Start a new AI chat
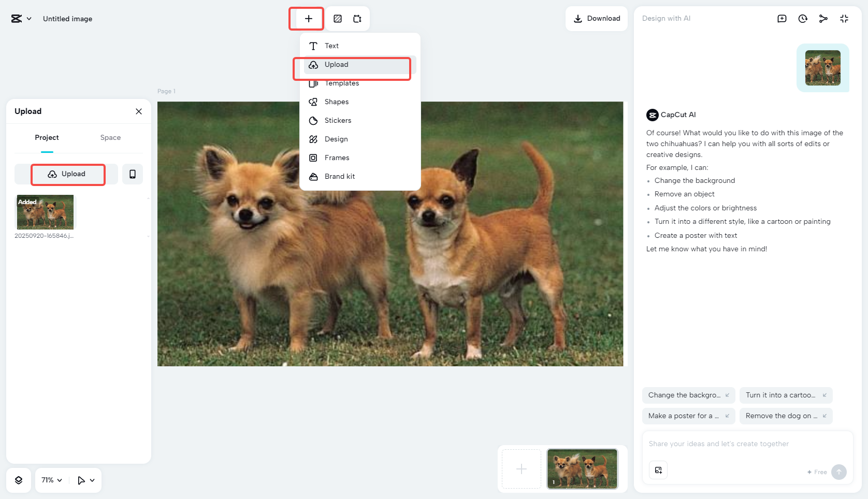Image resolution: width=868 pixels, height=499 pixels. point(782,18)
